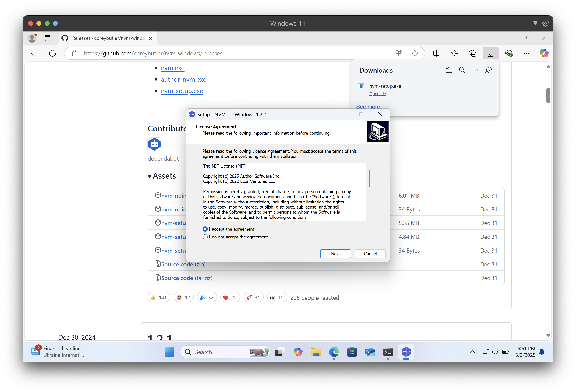576x392 pixels.
Task: Open Outlook from taskbar
Action: 370,352
